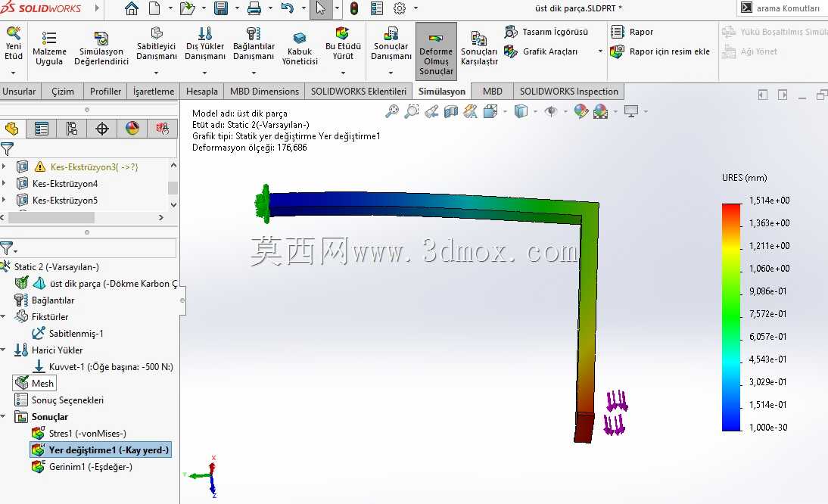828x504 pixels.
Task: Switch to SOLIDWORKS Inspection tab
Action: tap(568, 92)
